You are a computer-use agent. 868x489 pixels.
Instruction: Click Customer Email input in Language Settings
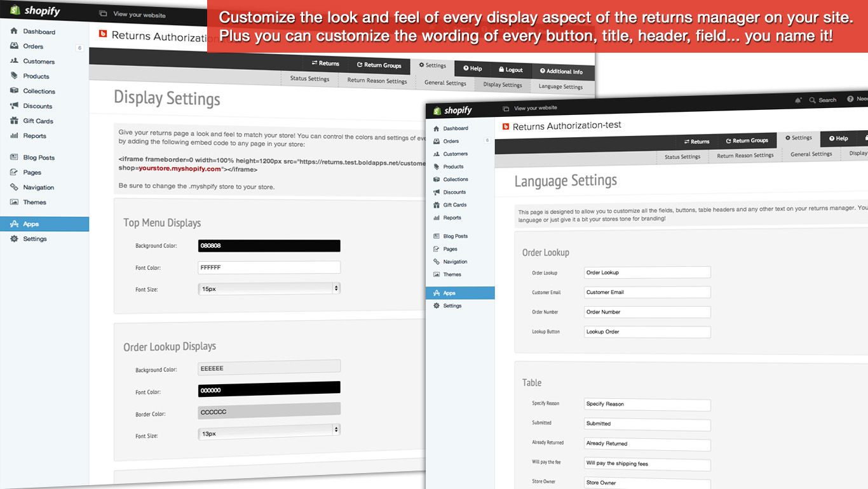[647, 292]
